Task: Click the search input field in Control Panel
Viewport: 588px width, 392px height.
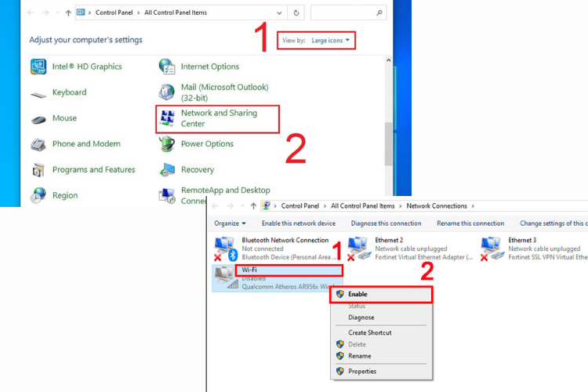Action: tap(343, 13)
